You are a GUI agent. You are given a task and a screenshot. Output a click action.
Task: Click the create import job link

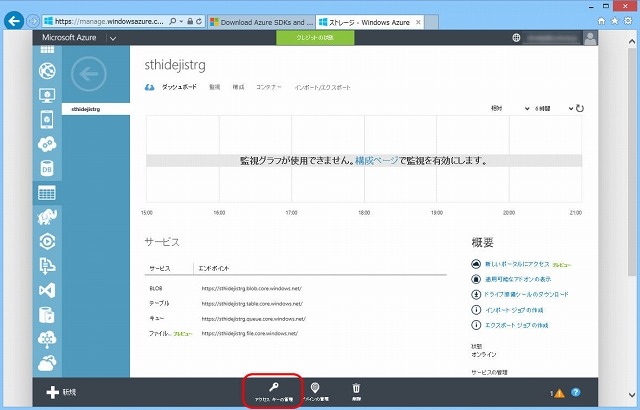pyautogui.click(x=514, y=310)
